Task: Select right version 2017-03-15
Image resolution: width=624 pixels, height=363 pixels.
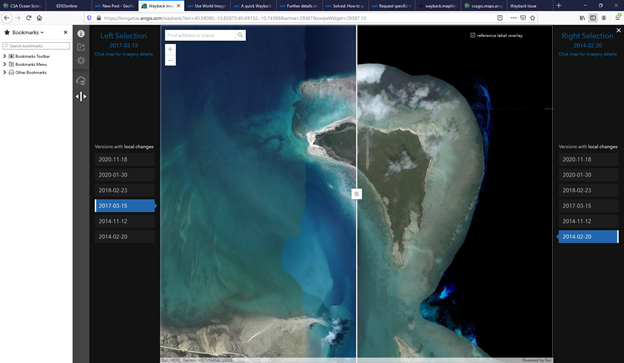Action: [589, 206]
